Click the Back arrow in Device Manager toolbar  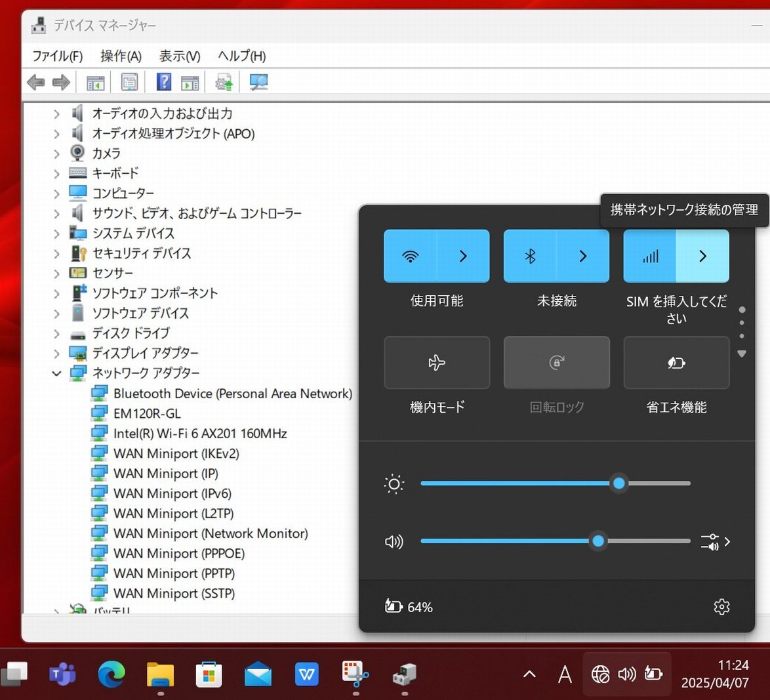35,83
